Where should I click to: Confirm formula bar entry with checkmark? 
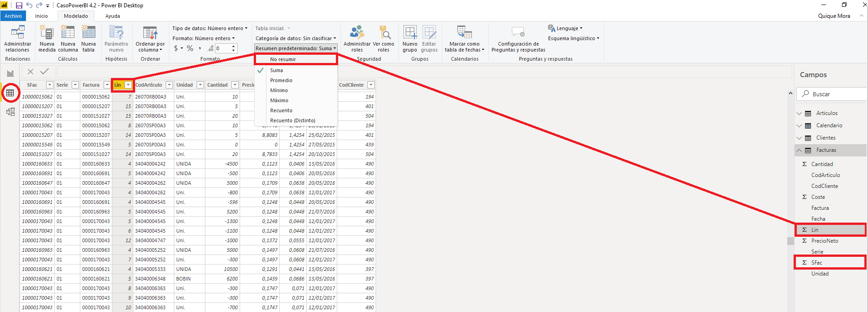pos(44,71)
